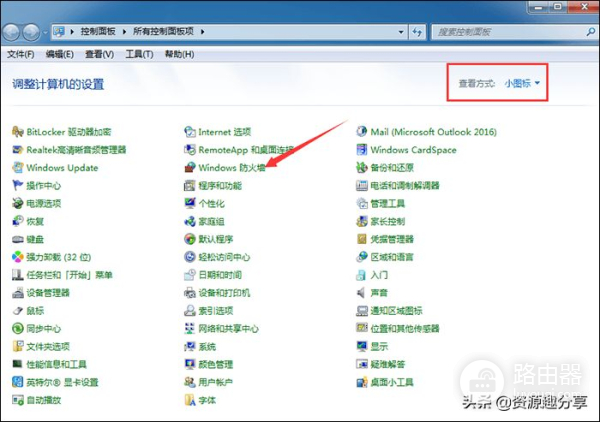Open the 工具(T) menu
Image resolution: width=600 pixels, height=422 pixels.
(x=140, y=54)
